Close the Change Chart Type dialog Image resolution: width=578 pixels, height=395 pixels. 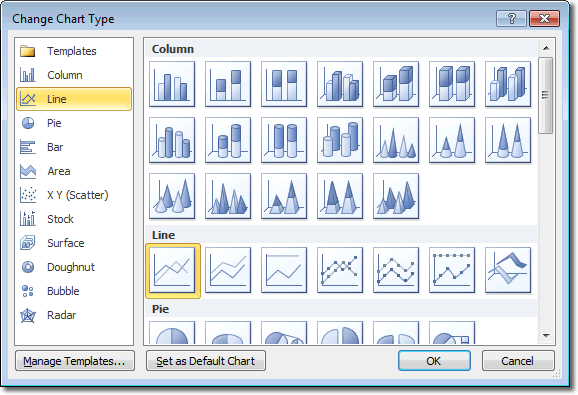pos(544,18)
